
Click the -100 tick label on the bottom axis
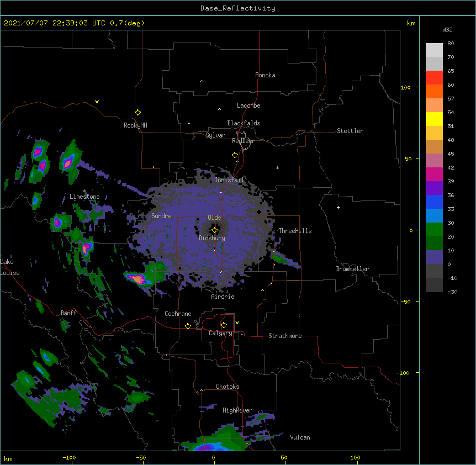click(69, 457)
